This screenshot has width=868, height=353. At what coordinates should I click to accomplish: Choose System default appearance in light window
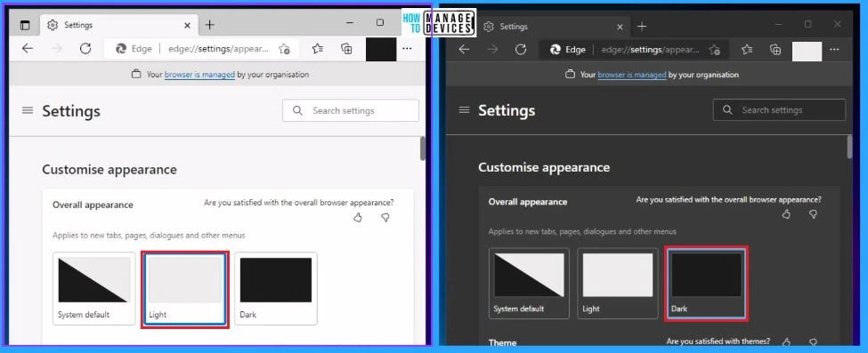pyautogui.click(x=94, y=288)
